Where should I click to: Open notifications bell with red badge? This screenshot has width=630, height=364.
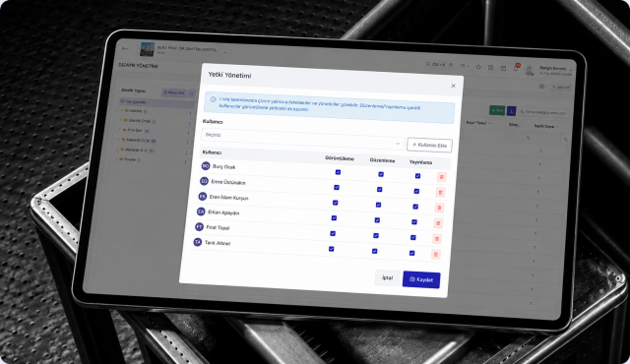516,68
